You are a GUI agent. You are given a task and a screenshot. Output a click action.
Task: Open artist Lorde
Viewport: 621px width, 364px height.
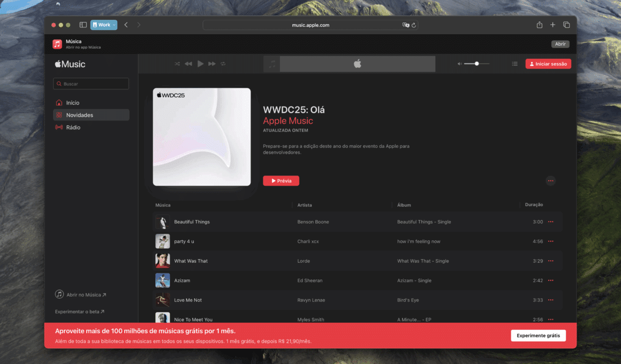point(304,261)
